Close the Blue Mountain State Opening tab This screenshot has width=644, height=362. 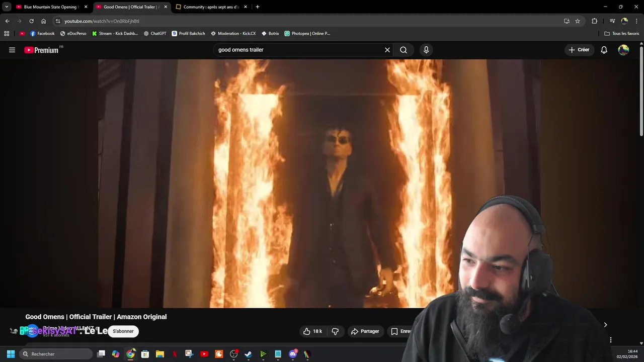click(x=86, y=7)
